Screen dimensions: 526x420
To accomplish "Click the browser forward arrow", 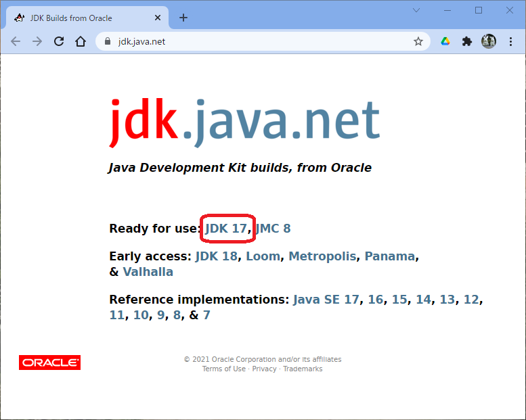I will (37, 41).
